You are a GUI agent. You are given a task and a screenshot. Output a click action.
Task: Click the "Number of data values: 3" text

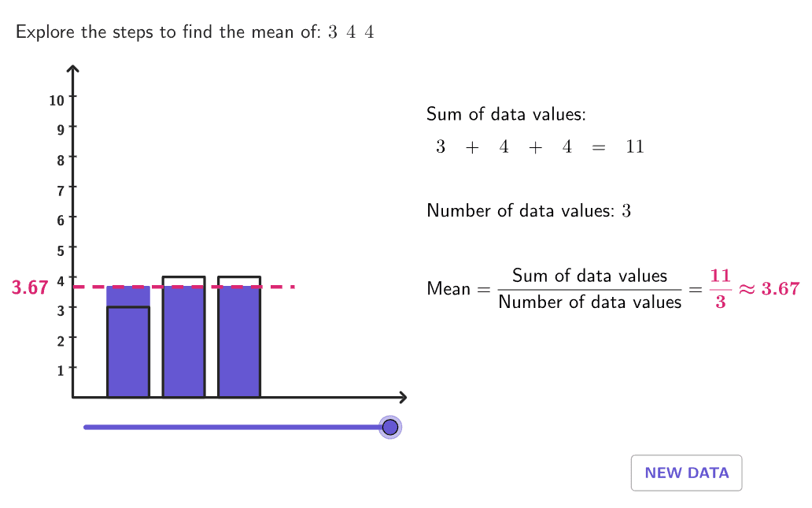click(529, 211)
